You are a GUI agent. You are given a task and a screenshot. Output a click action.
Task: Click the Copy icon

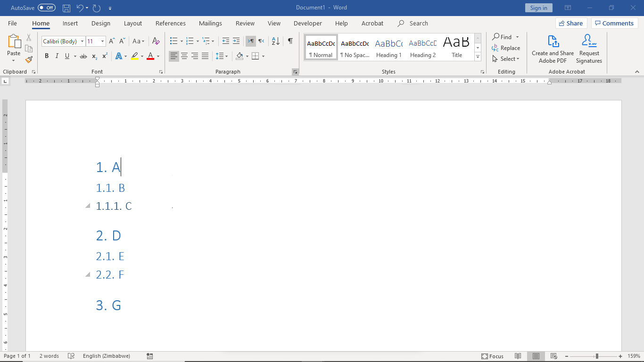pyautogui.click(x=29, y=49)
